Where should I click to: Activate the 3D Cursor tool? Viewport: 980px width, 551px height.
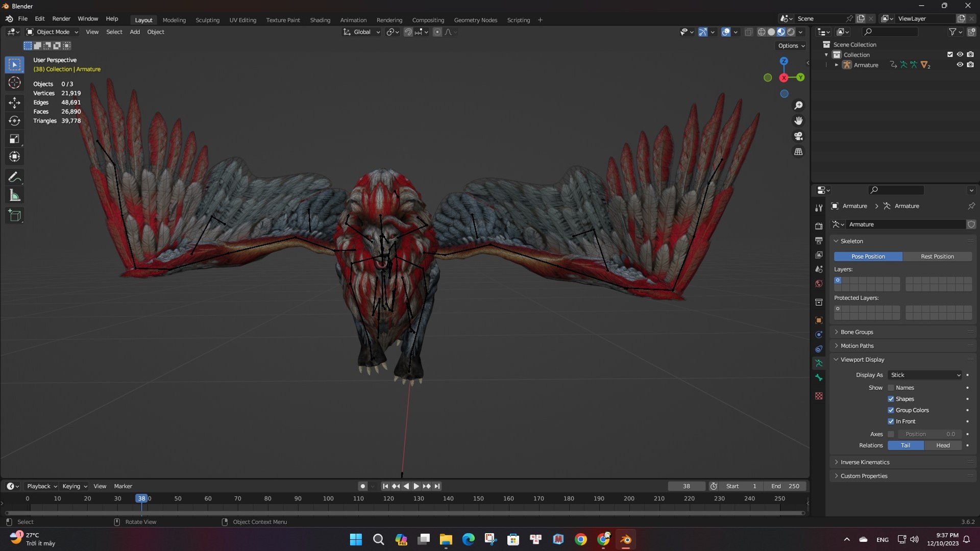[x=14, y=83]
